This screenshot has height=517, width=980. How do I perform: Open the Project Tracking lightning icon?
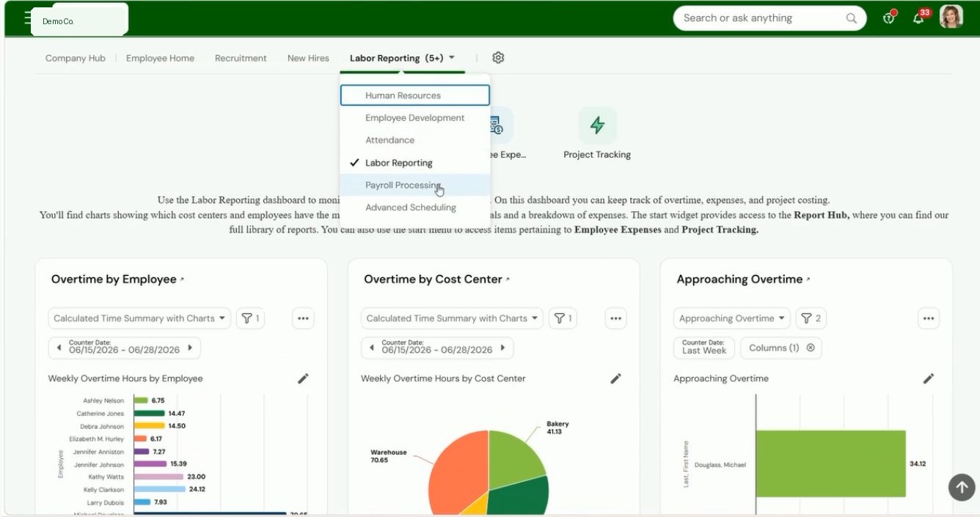[597, 125]
